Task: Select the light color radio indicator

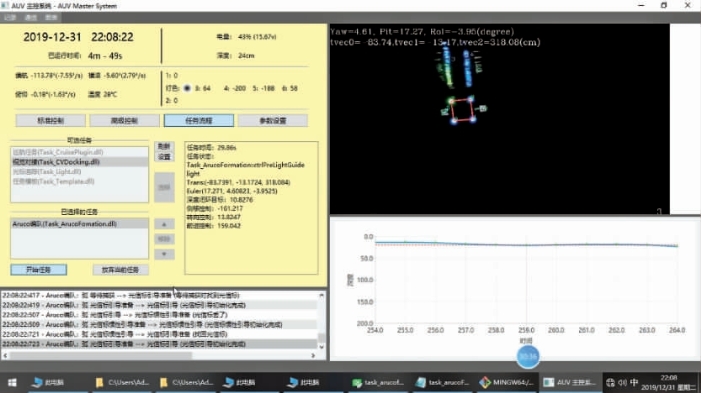Action: click(187, 88)
